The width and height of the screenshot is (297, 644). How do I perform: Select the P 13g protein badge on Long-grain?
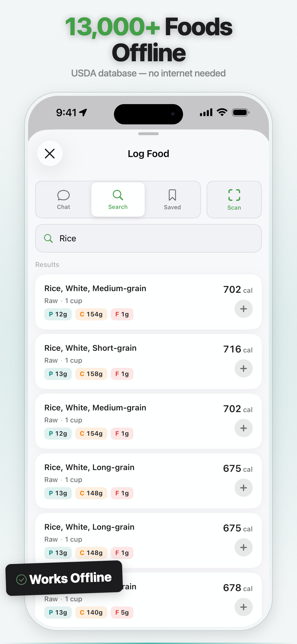click(58, 493)
